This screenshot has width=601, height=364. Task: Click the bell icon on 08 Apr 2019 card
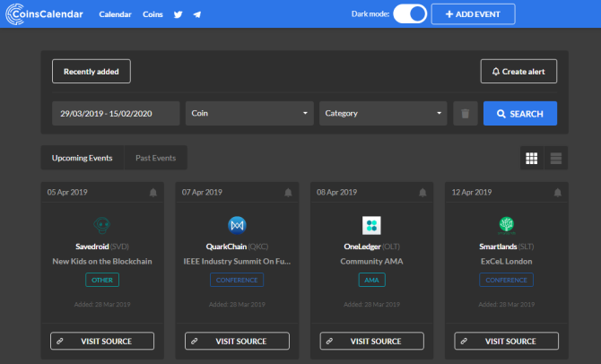(422, 193)
